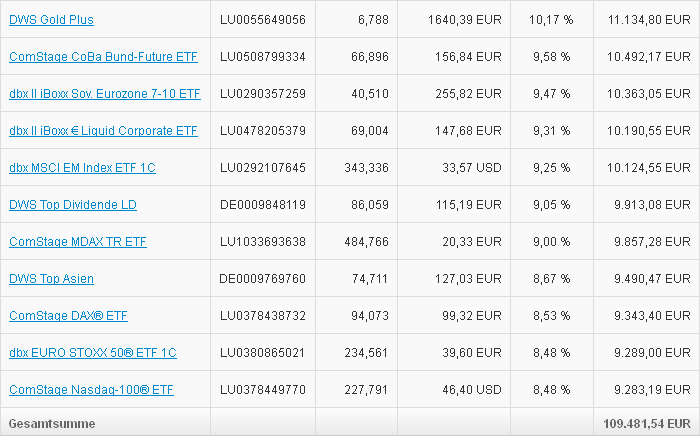Click the value 11.134,80 EUR
This screenshot has width=700, height=436.
click(x=650, y=20)
